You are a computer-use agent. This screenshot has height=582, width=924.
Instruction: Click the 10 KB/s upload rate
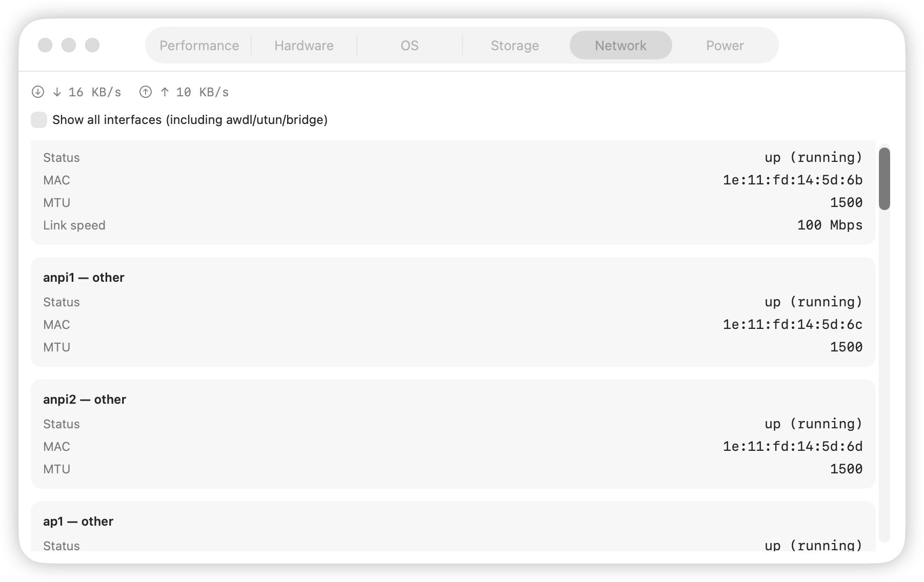(x=202, y=92)
